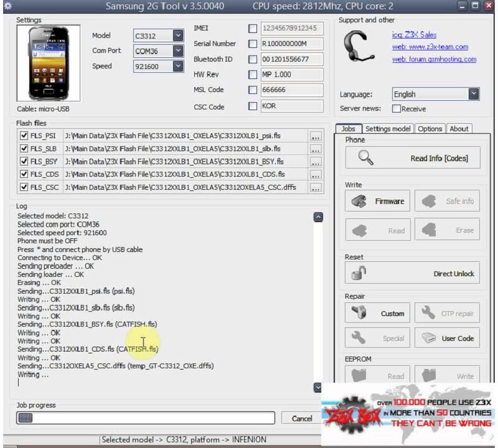Click the Z3X Box advertisement banner
This screenshot has width=498, height=448.
408,414
